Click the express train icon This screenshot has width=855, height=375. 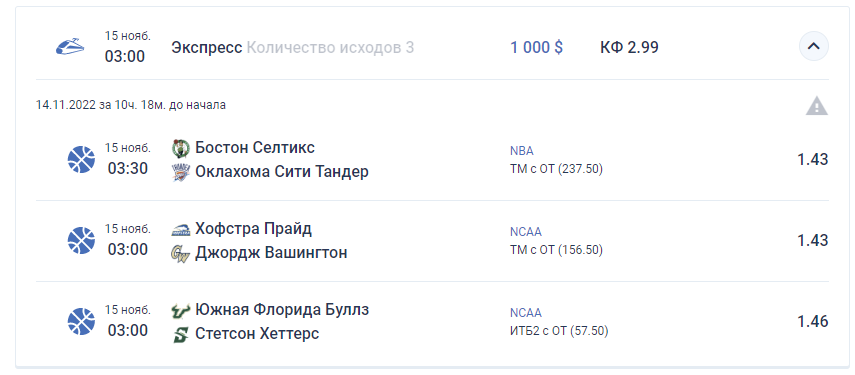(x=70, y=47)
